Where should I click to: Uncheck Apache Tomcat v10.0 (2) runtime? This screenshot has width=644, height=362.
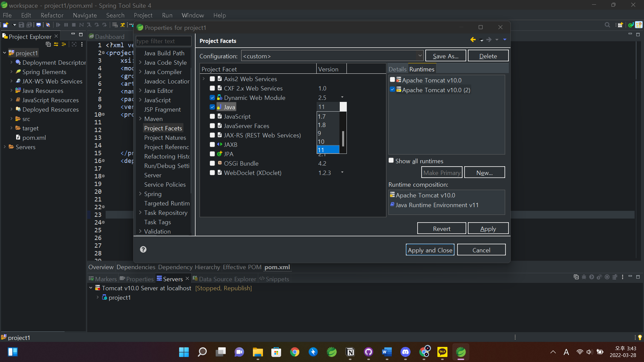pos(392,89)
